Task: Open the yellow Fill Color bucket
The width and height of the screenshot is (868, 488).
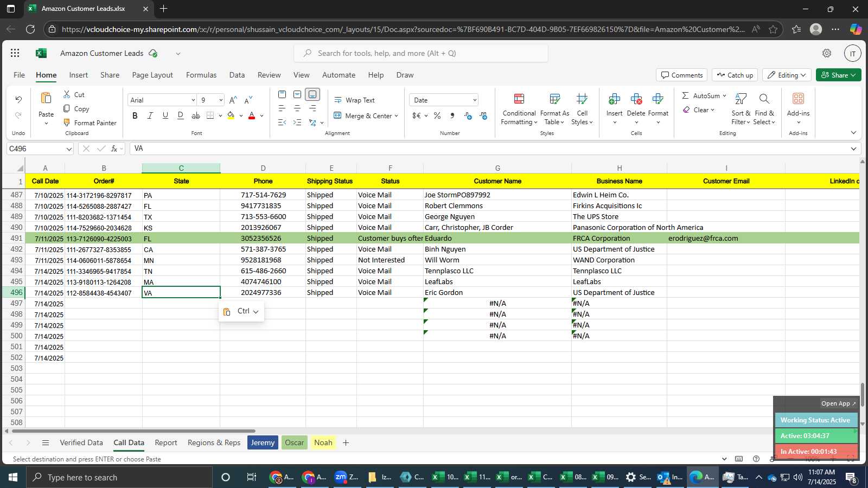Action: click(x=231, y=115)
